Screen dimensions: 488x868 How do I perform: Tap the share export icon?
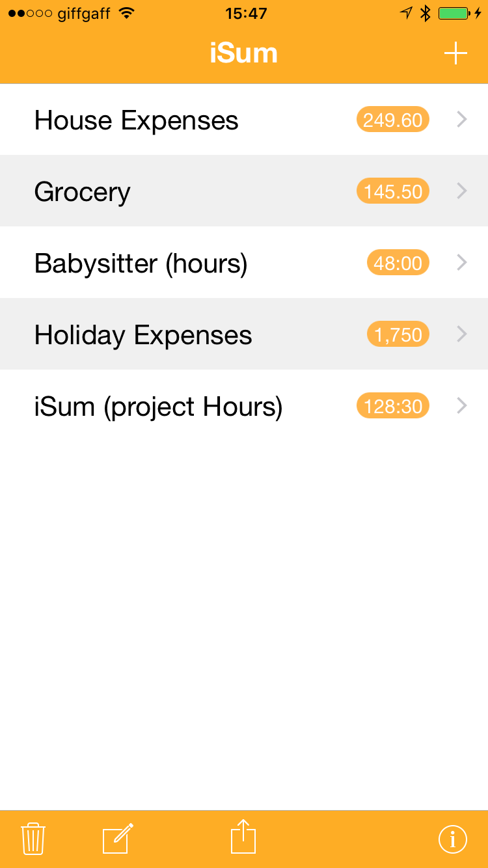(x=243, y=837)
